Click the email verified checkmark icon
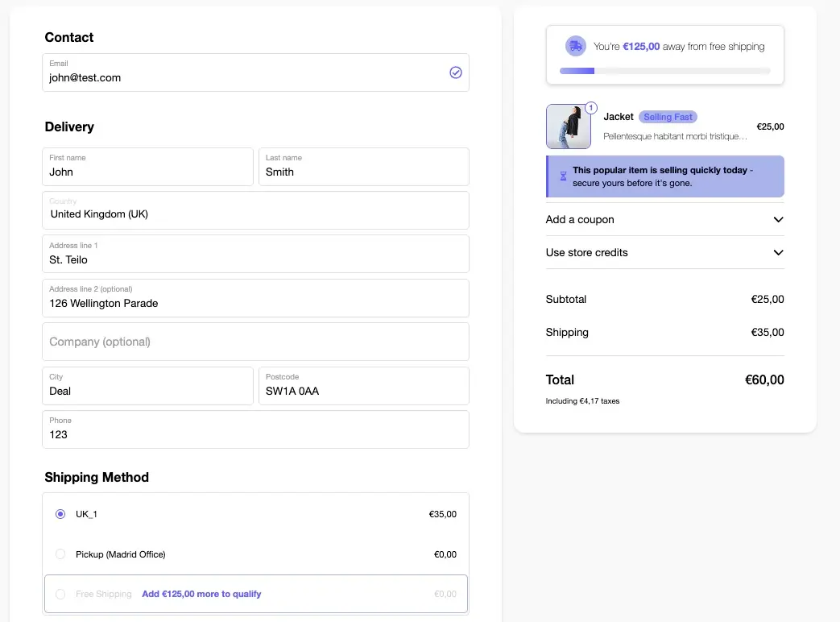Image resolution: width=840 pixels, height=622 pixels. [x=456, y=73]
